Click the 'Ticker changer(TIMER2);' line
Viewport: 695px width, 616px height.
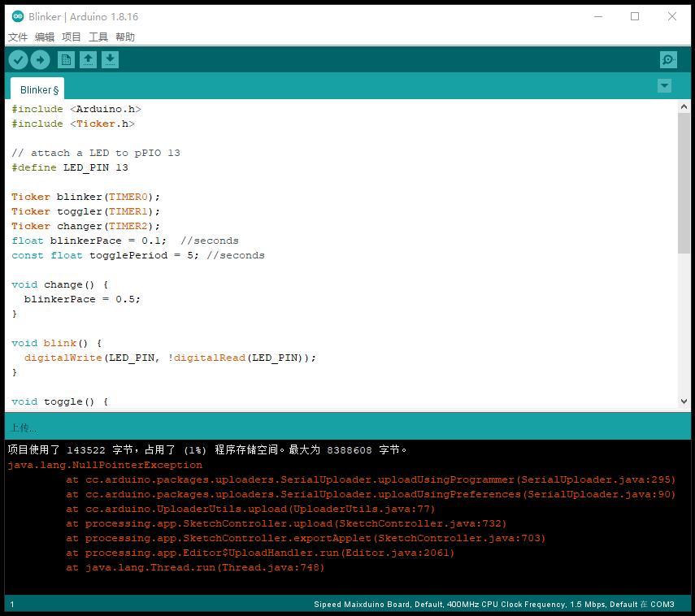coord(85,226)
